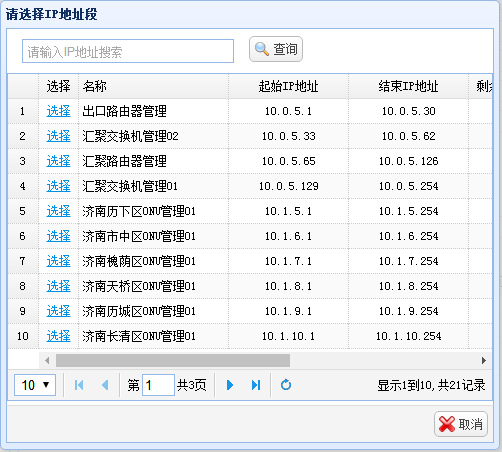Image resolution: width=502 pixels, height=452 pixels.
Task: Click end IP cell 10.1.9.254
Action: 408,311
